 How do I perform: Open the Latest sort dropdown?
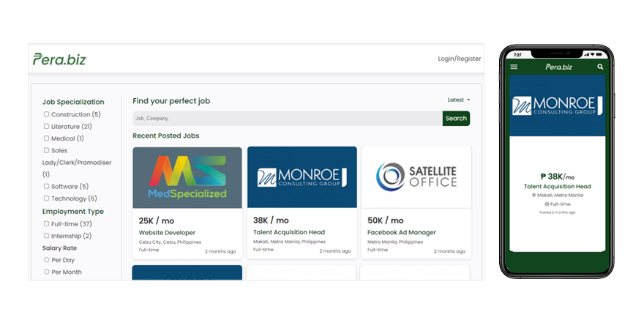click(x=458, y=100)
